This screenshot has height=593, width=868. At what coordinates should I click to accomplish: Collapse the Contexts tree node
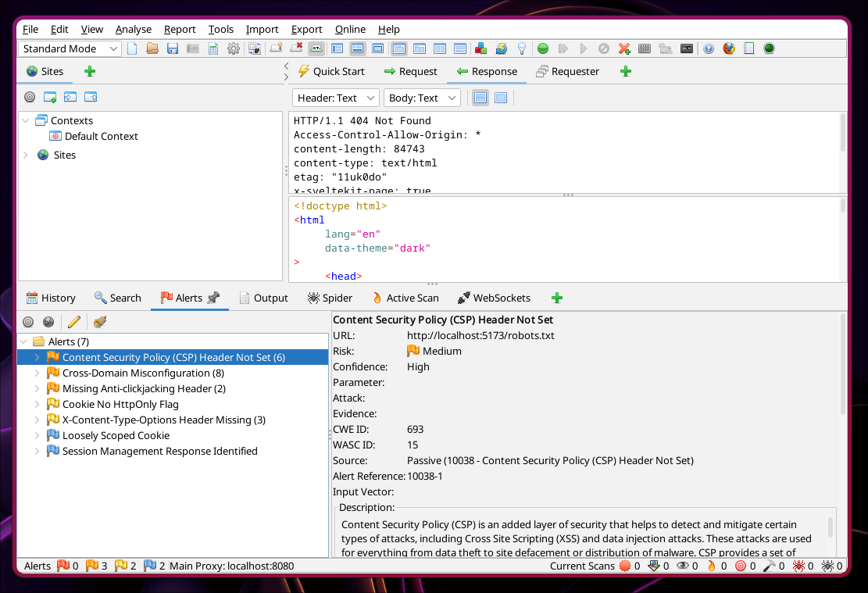click(26, 120)
